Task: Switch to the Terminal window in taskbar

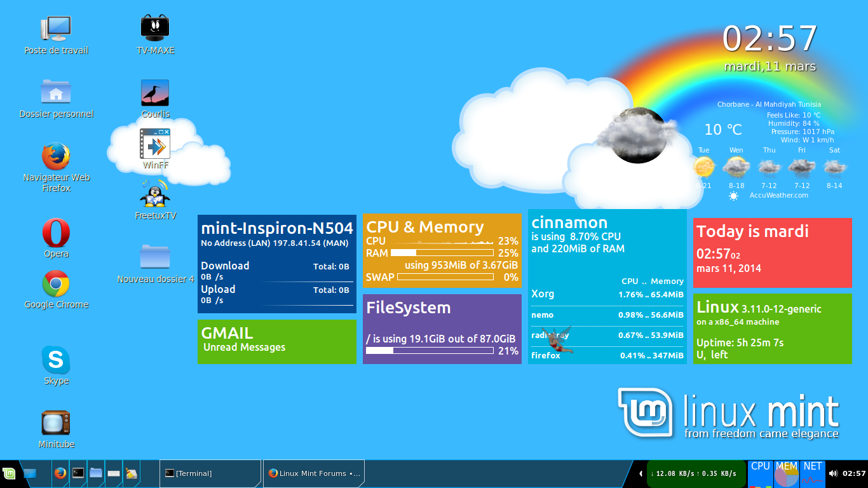Action: click(x=210, y=473)
